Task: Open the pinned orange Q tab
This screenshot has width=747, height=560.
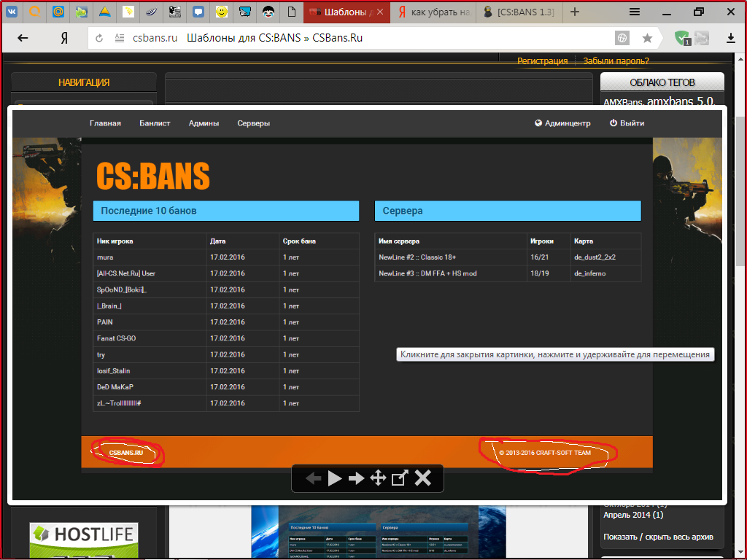Action: [35, 12]
